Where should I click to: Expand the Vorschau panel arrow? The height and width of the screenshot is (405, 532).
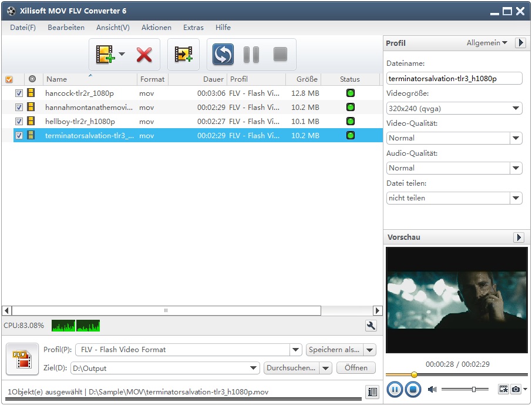pyautogui.click(x=518, y=237)
